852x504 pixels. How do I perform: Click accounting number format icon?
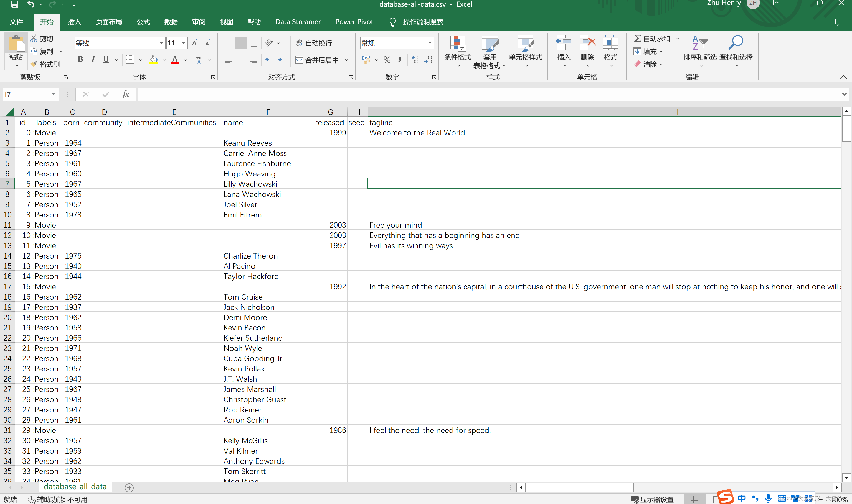[366, 60]
